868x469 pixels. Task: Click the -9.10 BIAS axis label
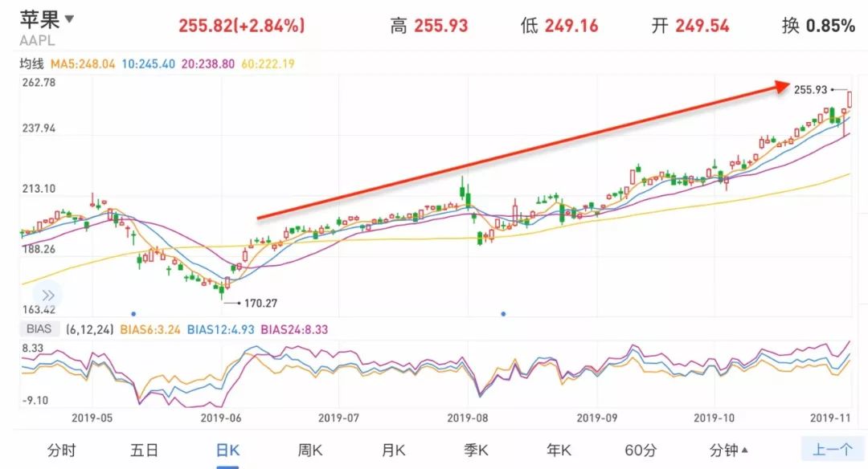click(x=35, y=401)
